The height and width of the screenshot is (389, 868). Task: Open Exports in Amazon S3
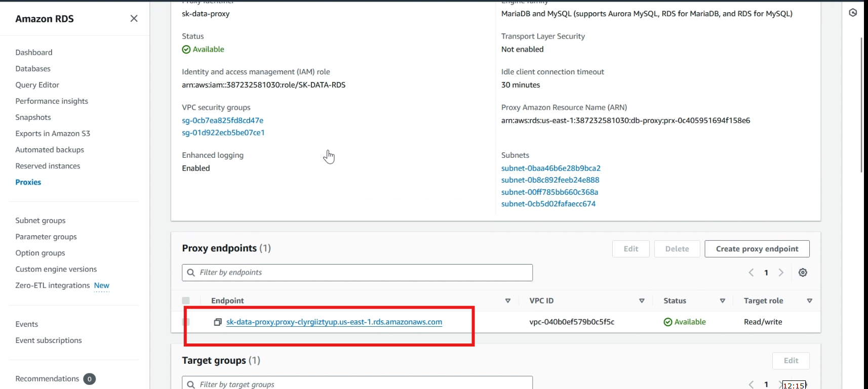[53, 134]
